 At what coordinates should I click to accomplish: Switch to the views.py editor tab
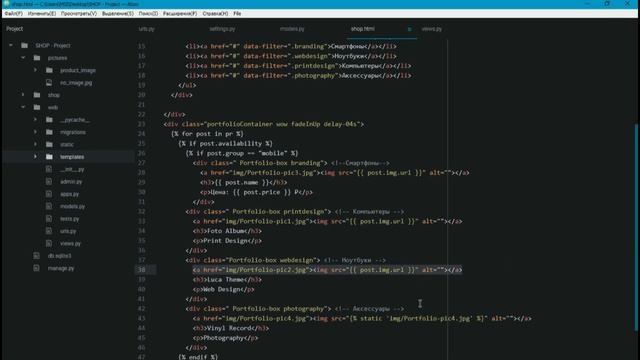[x=432, y=29]
